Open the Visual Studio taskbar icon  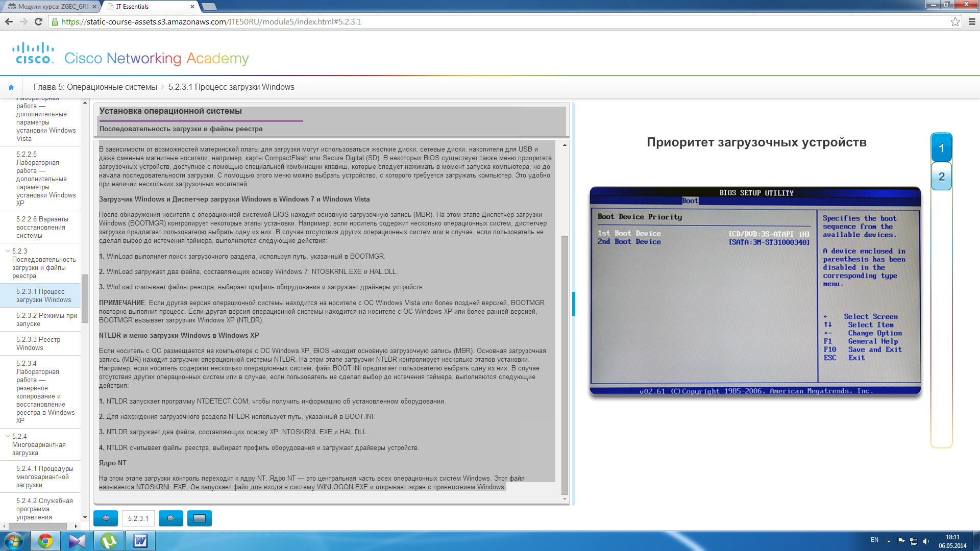pos(77,541)
